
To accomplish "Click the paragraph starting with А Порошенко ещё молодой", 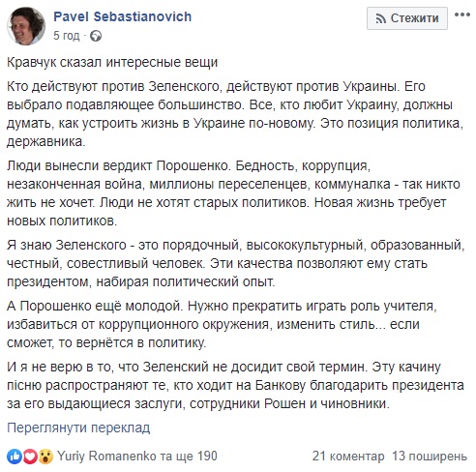I will point(222,324).
